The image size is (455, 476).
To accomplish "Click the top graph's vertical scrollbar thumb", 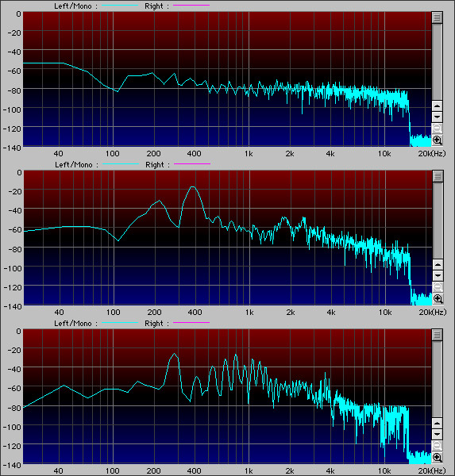I will (x=437, y=17).
